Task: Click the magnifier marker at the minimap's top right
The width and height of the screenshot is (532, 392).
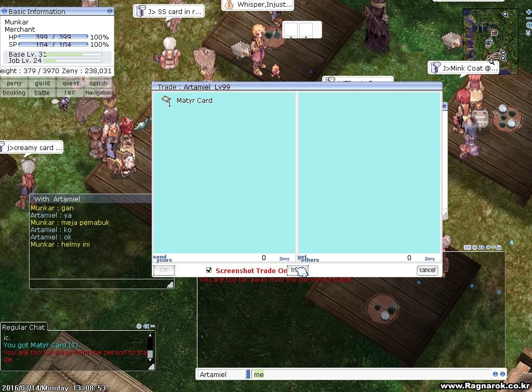Action: [x=505, y=14]
